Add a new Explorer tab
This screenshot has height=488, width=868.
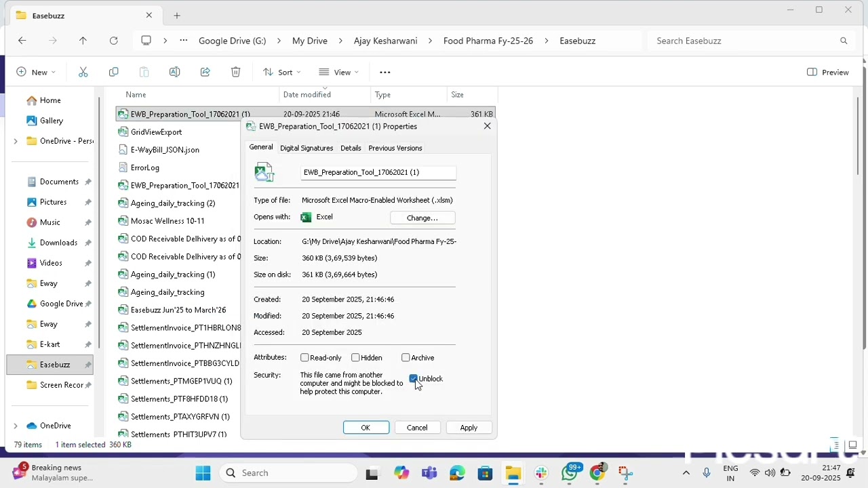tap(177, 15)
